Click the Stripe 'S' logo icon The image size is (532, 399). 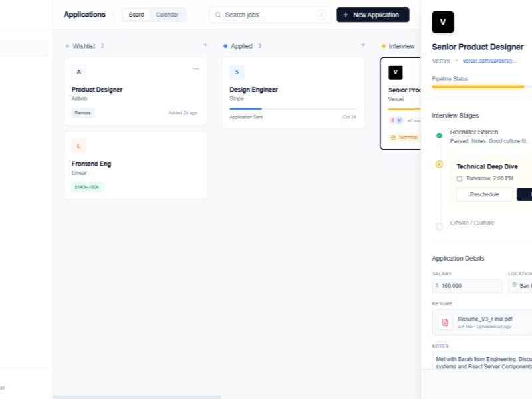click(237, 72)
